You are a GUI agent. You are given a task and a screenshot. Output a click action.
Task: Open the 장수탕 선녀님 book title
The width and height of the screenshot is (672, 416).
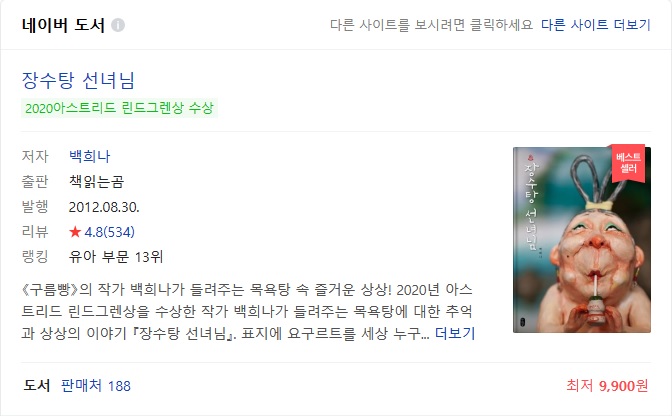point(78,81)
